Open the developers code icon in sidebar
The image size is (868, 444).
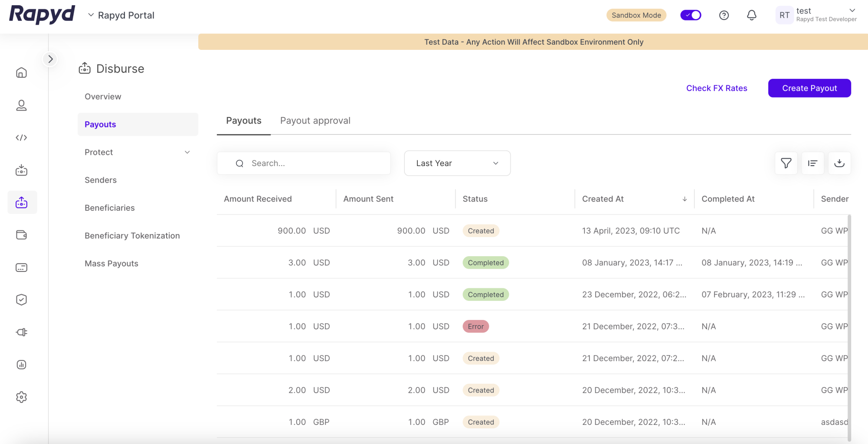(x=21, y=138)
